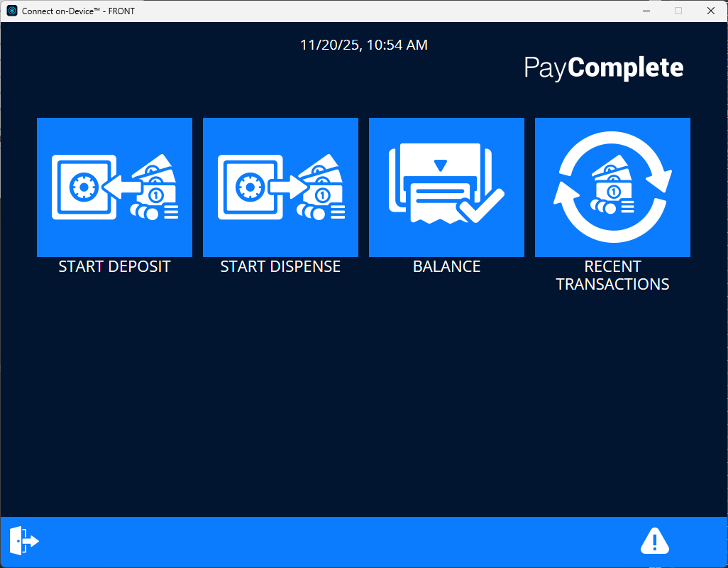This screenshot has height=568, width=728.
Task: Click the coin stack graphic on START DEPOSIT
Action: pos(145,212)
